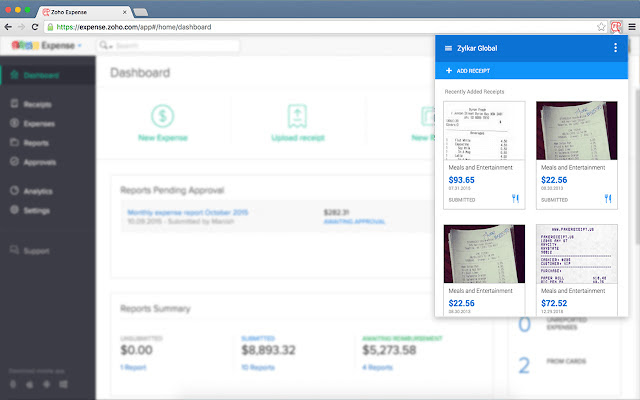Open a new browser tab
Viewport: 640px width, 400px height.
point(140,12)
